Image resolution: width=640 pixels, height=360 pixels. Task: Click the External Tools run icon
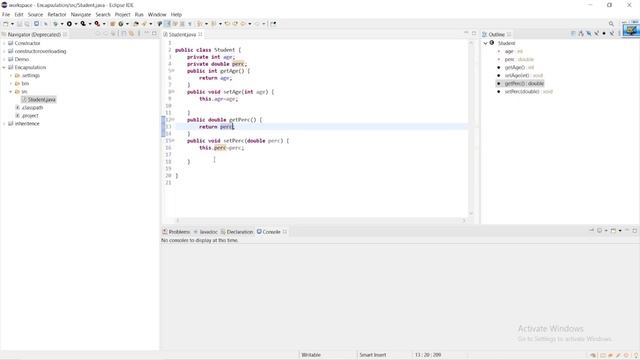(x=97, y=24)
